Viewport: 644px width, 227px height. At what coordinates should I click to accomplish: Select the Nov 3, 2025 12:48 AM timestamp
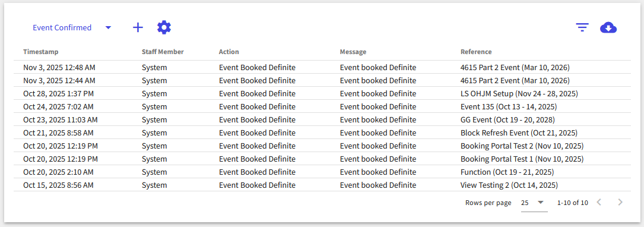[x=59, y=67]
